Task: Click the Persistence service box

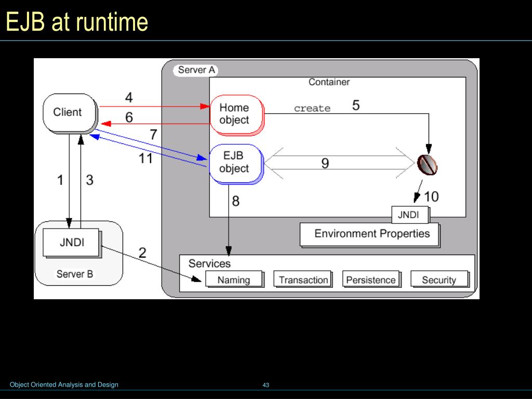Action: click(371, 280)
